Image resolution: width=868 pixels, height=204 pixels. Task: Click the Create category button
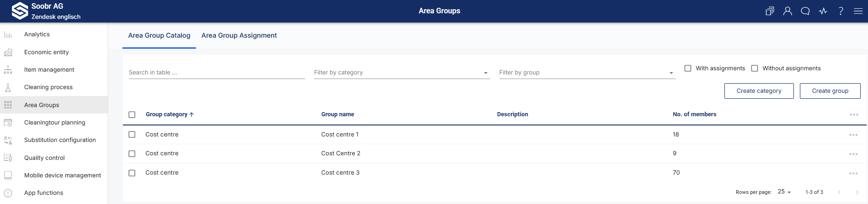coord(758,91)
